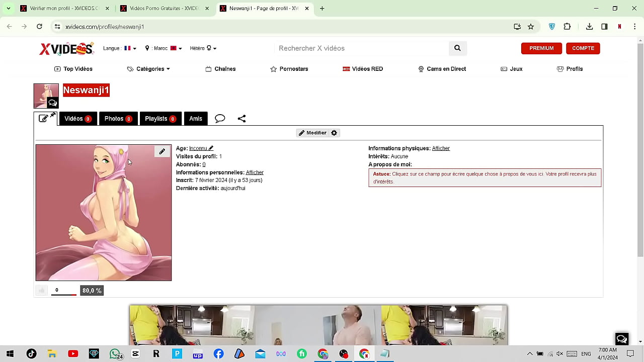
Task: Open the Maroc location dropdown
Action: [x=164, y=48]
